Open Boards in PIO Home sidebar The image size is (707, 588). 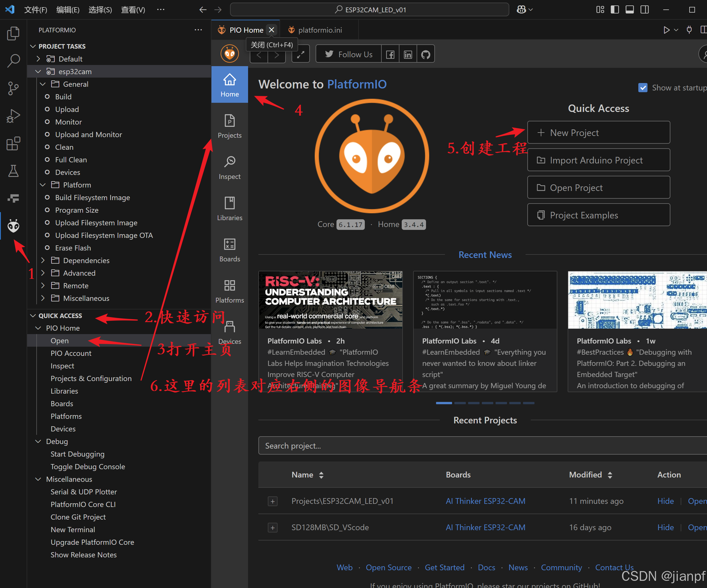click(x=229, y=250)
